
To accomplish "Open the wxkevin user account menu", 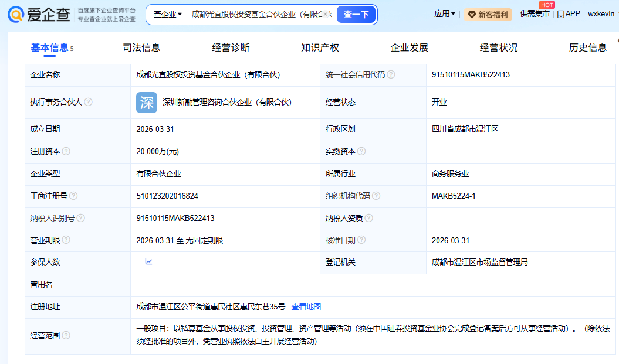I will coord(603,14).
